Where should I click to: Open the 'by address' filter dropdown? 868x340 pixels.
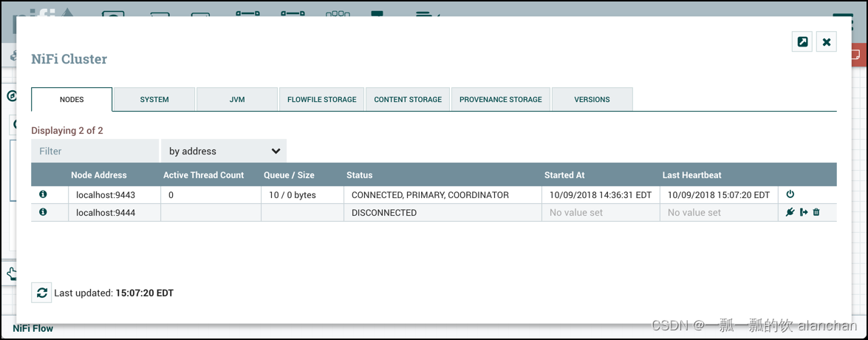(x=224, y=151)
